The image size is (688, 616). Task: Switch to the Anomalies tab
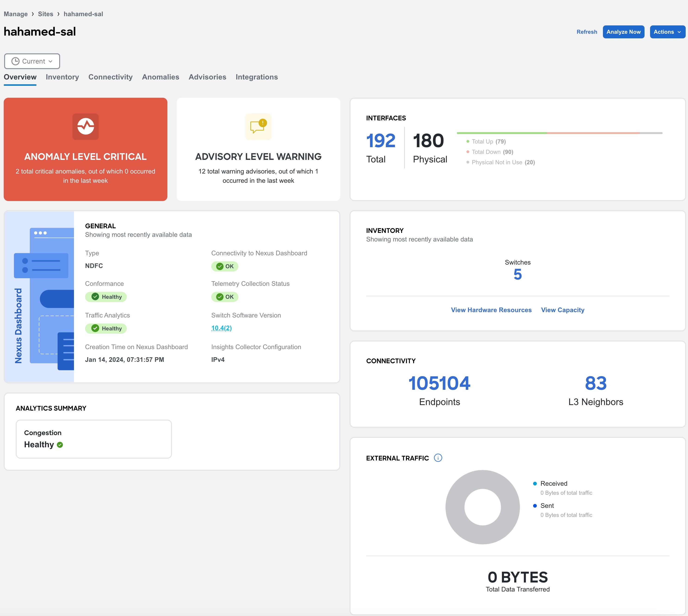[160, 77]
